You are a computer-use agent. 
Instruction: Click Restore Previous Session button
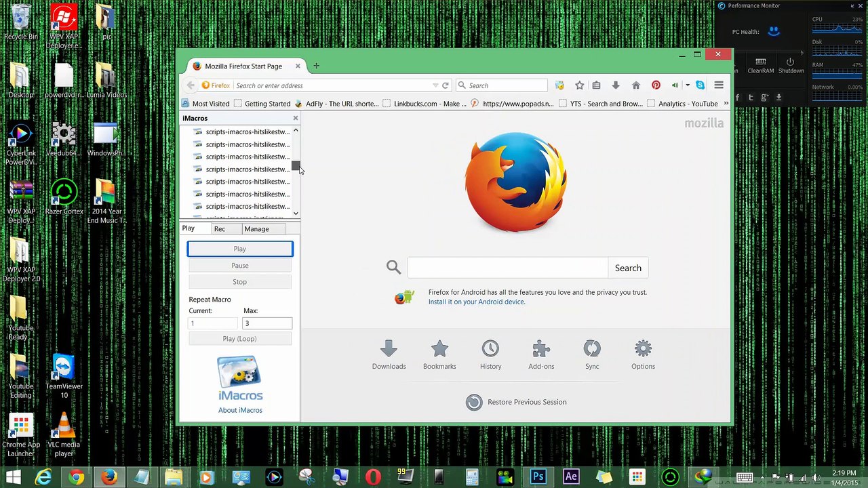(x=517, y=402)
